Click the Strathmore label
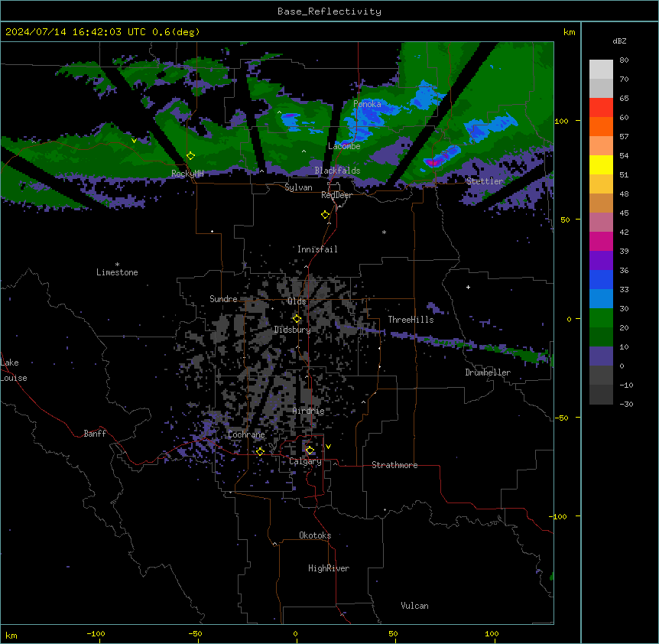Screen dimensions: 659x644 point(394,465)
